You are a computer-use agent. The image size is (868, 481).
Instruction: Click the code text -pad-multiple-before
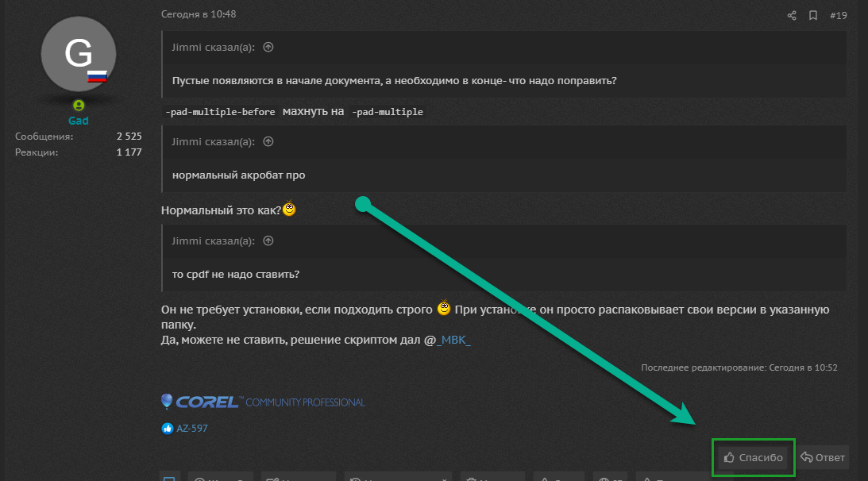click(220, 112)
